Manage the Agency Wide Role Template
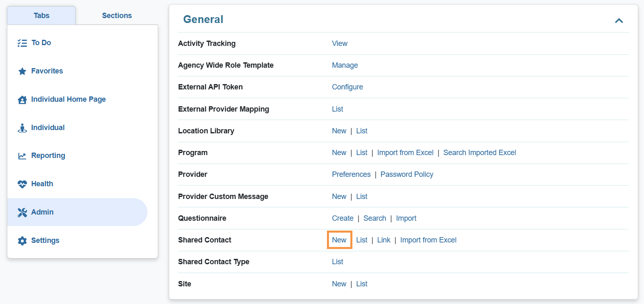 pyautogui.click(x=345, y=65)
